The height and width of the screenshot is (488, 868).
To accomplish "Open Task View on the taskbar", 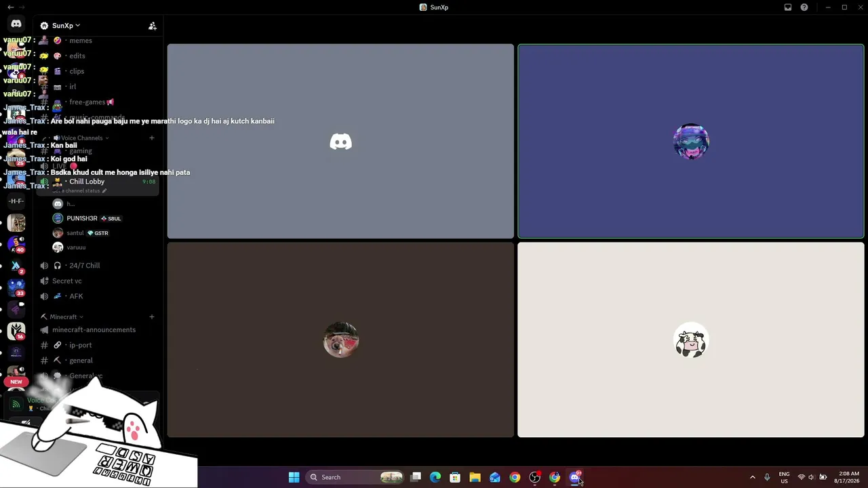I will [x=416, y=477].
